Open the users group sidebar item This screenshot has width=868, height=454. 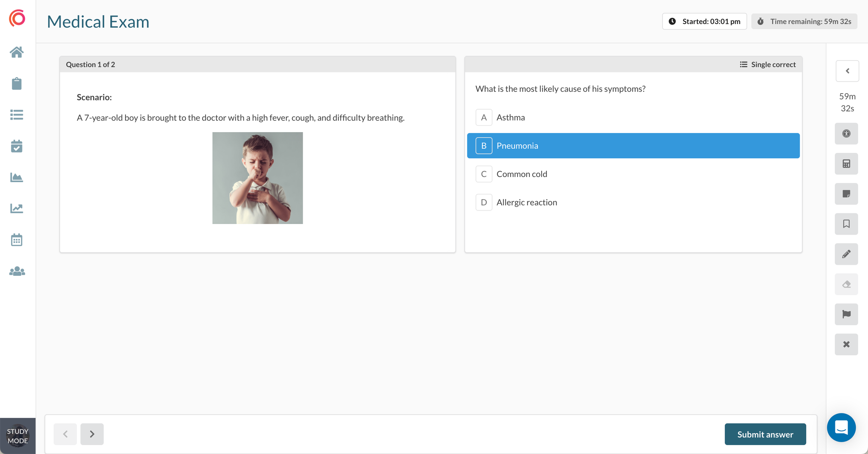(x=17, y=271)
